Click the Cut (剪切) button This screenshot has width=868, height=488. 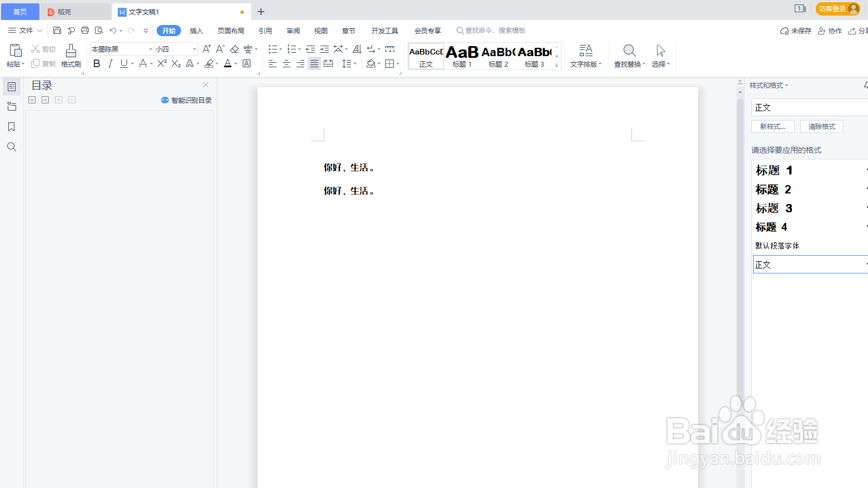coord(43,49)
